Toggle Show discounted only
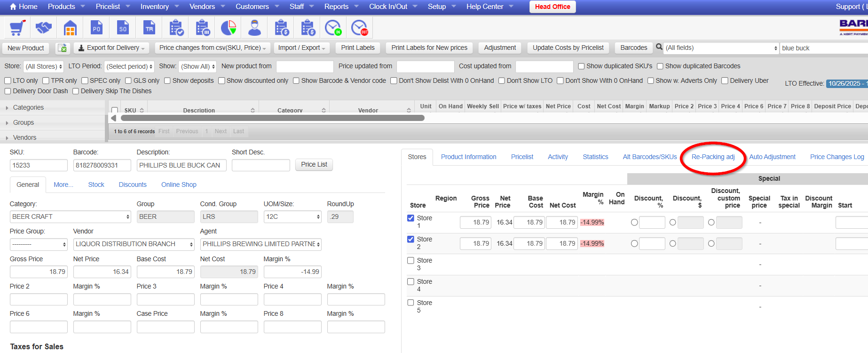Screen dimensions: 868x353 221,80
